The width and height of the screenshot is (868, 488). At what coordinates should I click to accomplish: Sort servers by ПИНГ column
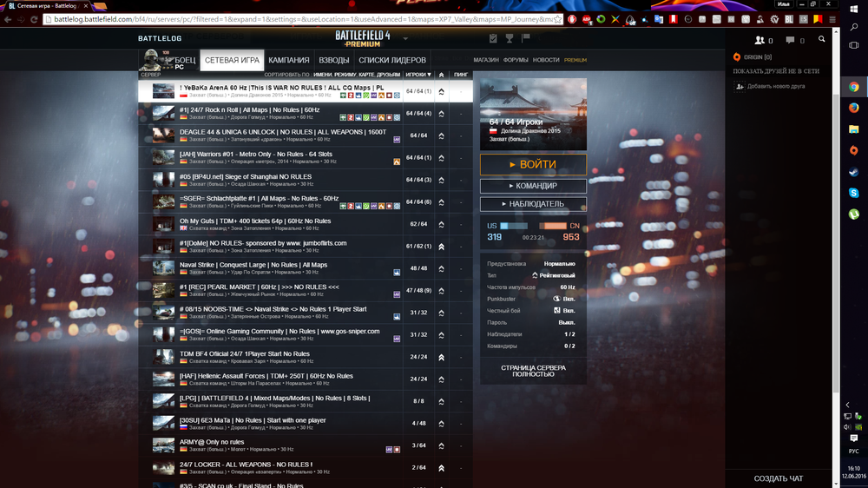pos(461,75)
